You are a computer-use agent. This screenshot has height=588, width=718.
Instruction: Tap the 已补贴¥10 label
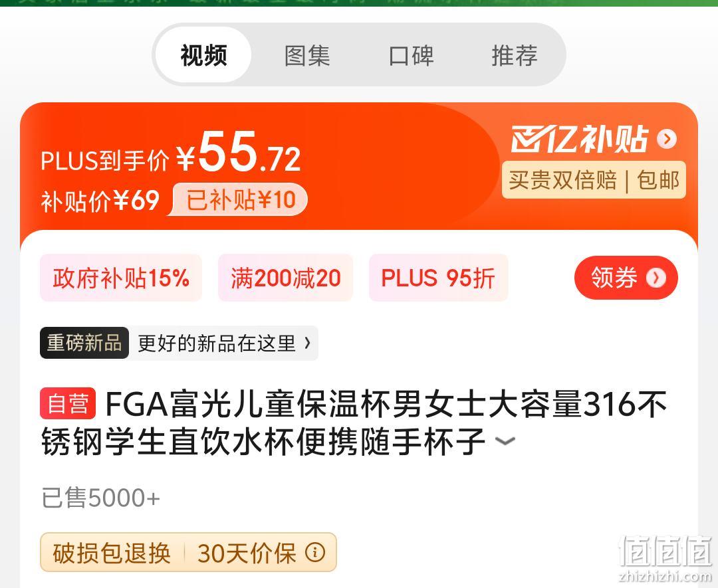coord(241,199)
